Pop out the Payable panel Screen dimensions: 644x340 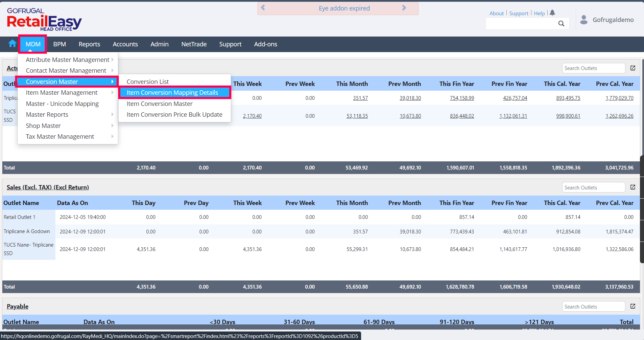click(x=633, y=307)
